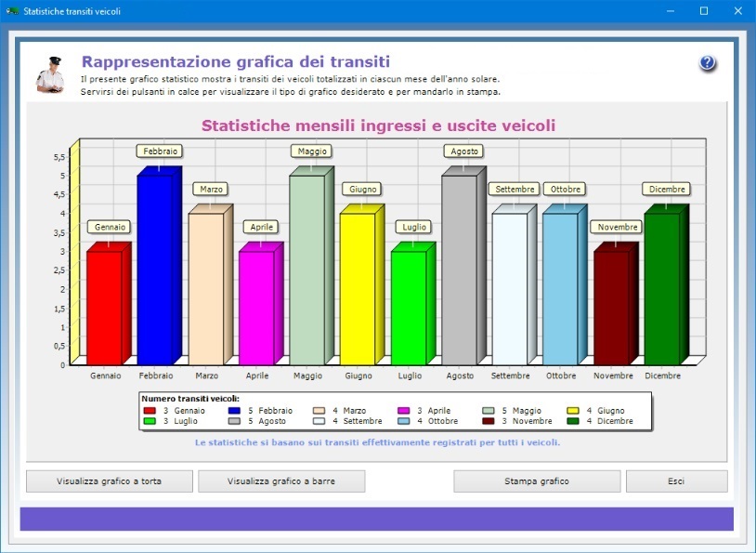Click the pale green Maggio legend swatch
The image size is (756, 553).
(x=489, y=411)
